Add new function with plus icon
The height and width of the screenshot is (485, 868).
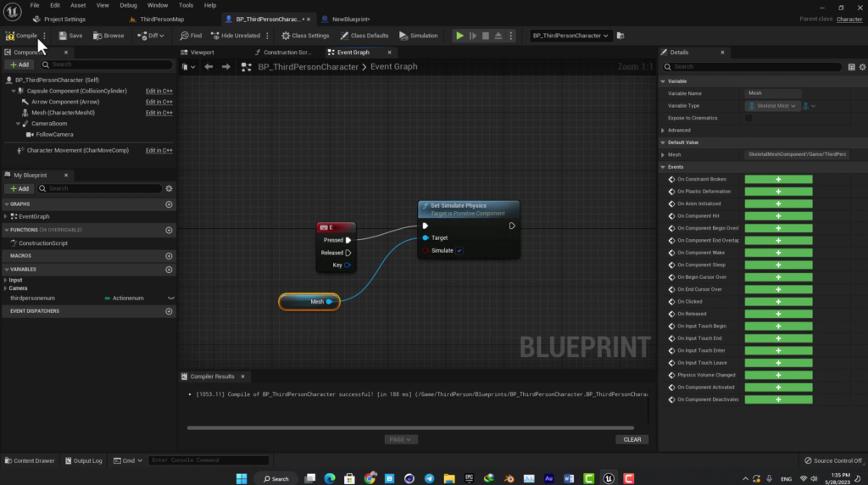(169, 230)
